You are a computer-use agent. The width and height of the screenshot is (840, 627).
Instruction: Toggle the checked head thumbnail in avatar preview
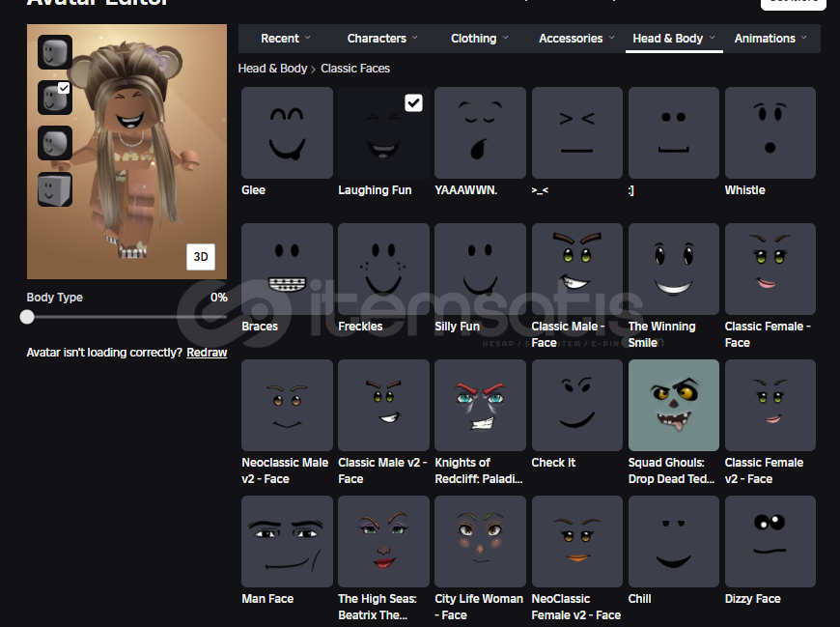[x=54, y=98]
